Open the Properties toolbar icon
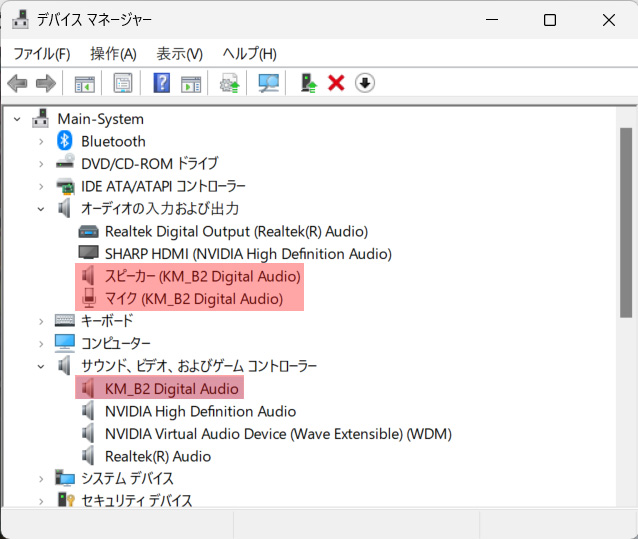 tap(123, 83)
